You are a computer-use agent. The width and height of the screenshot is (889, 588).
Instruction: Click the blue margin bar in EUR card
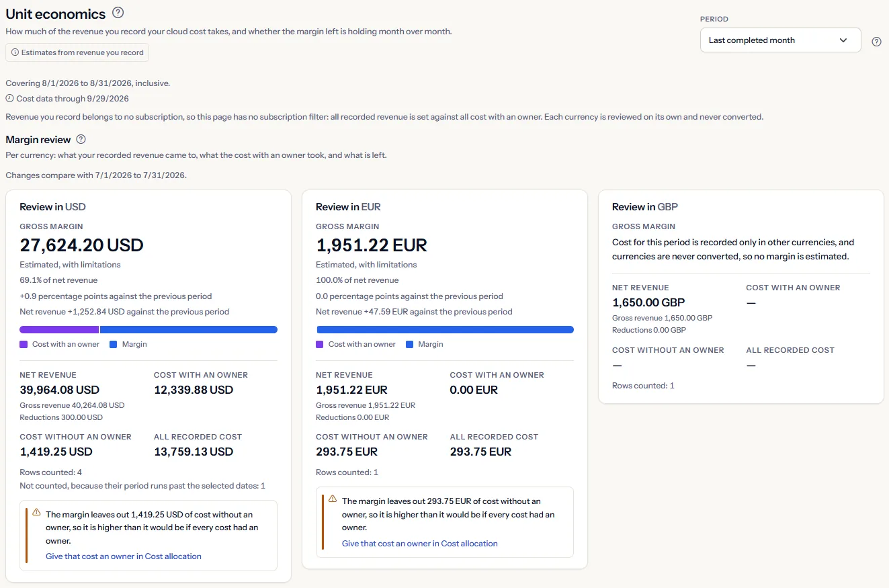pos(445,330)
